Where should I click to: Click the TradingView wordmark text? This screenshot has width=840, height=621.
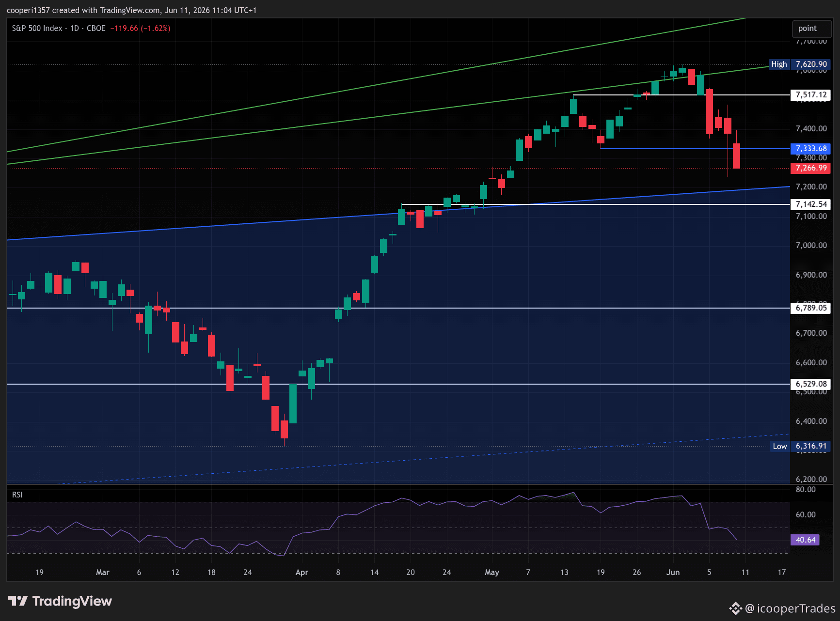coord(72,601)
